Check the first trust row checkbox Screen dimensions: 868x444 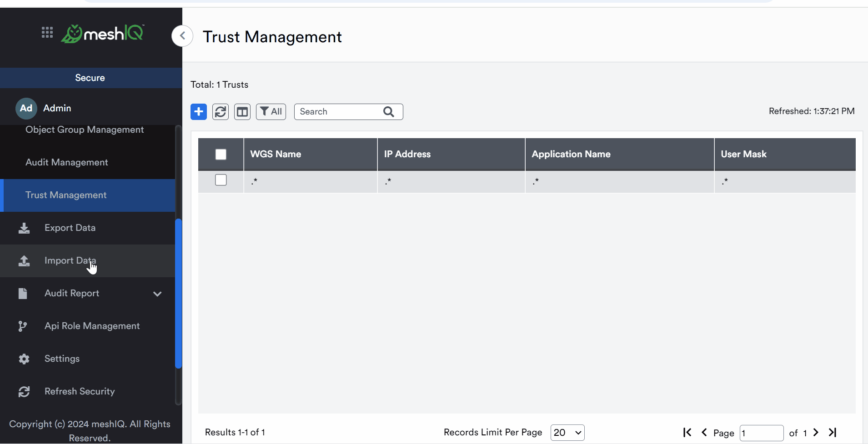coord(221,180)
